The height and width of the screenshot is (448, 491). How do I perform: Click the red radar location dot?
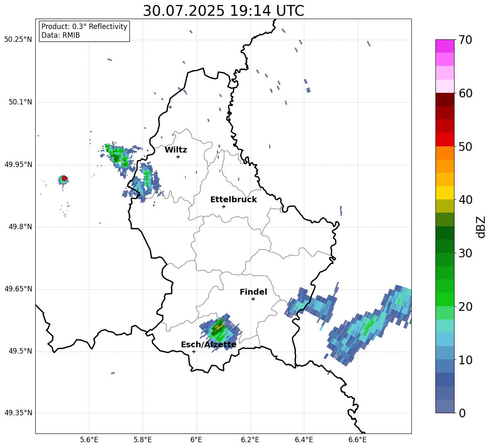(64, 179)
